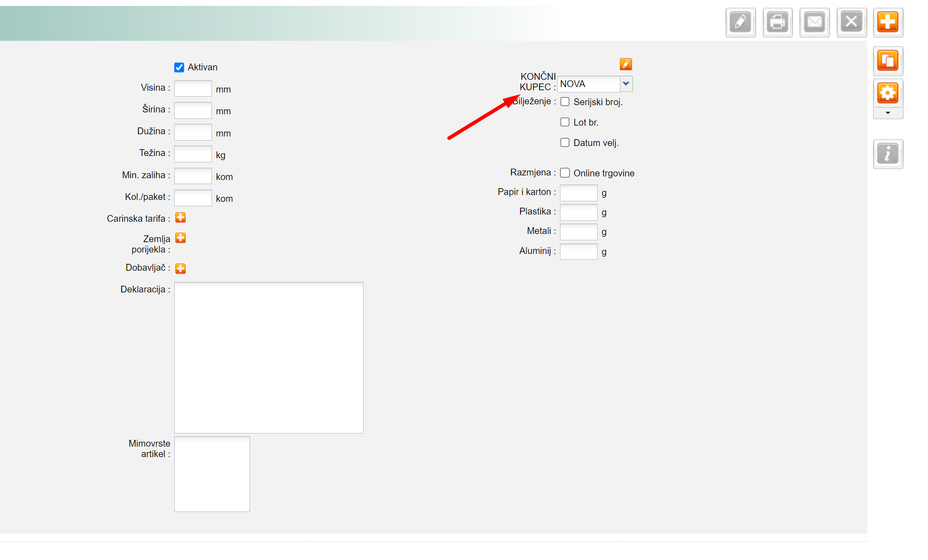Image resolution: width=928 pixels, height=560 pixels.
Task: Add Zemlja porijekla with plus icon
Action: point(181,238)
